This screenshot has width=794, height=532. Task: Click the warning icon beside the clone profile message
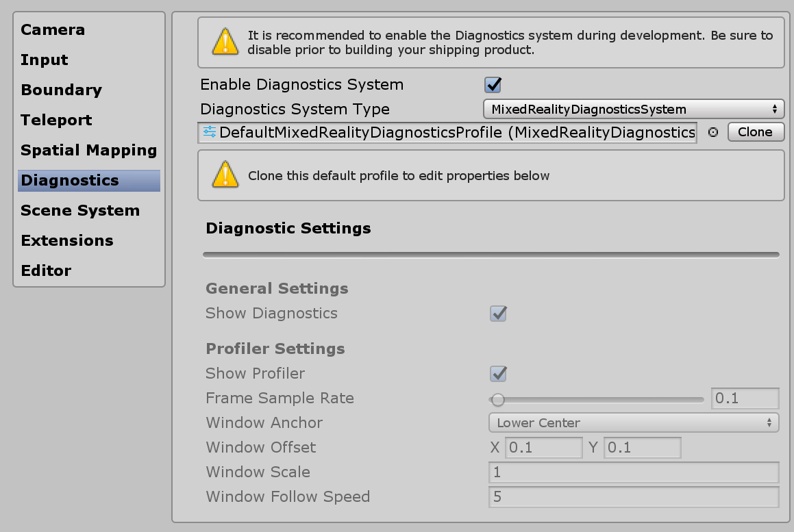225,176
